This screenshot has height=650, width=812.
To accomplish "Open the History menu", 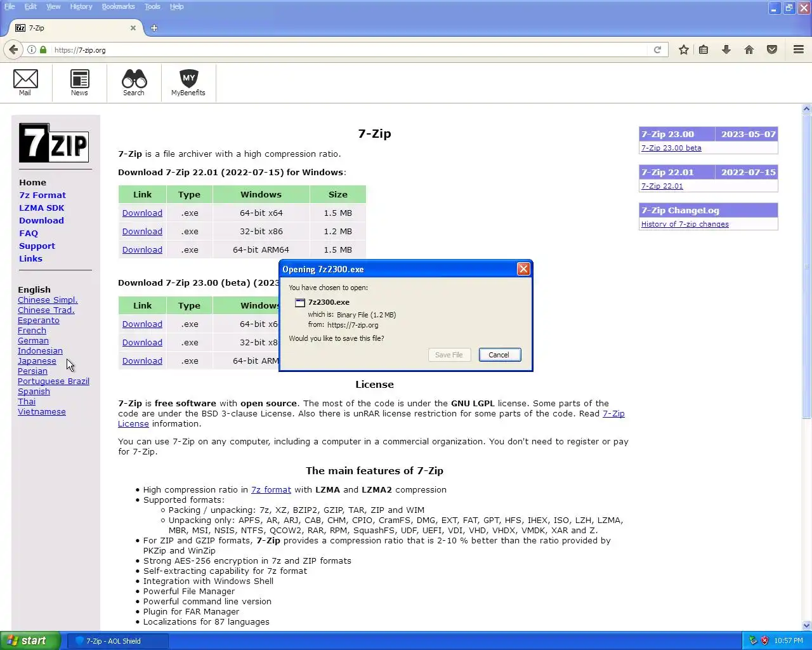I will coord(81,6).
